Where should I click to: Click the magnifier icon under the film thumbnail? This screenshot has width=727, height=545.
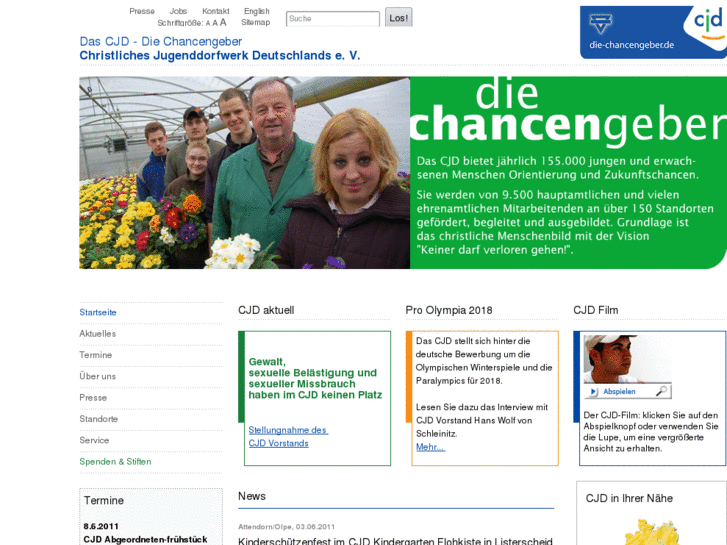tap(662, 391)
